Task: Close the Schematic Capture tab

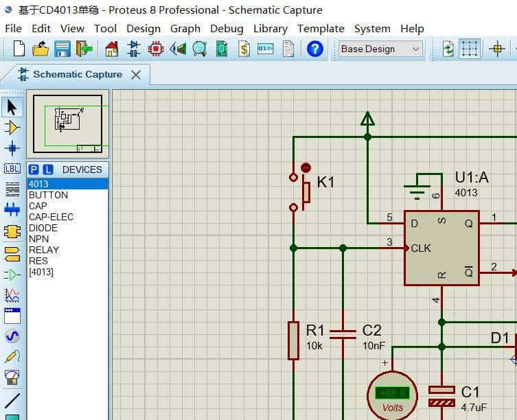Action: point(136,75)
